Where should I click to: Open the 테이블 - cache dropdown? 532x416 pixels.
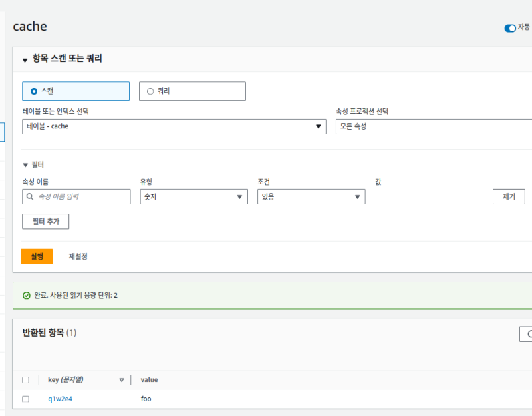174,126
